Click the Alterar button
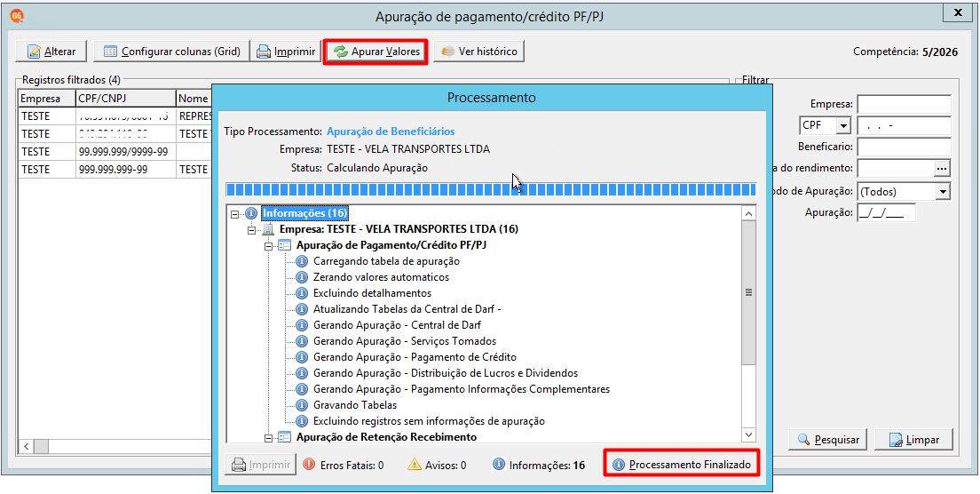980x494 pixels. pyautogui.click(x=51, y=52)
